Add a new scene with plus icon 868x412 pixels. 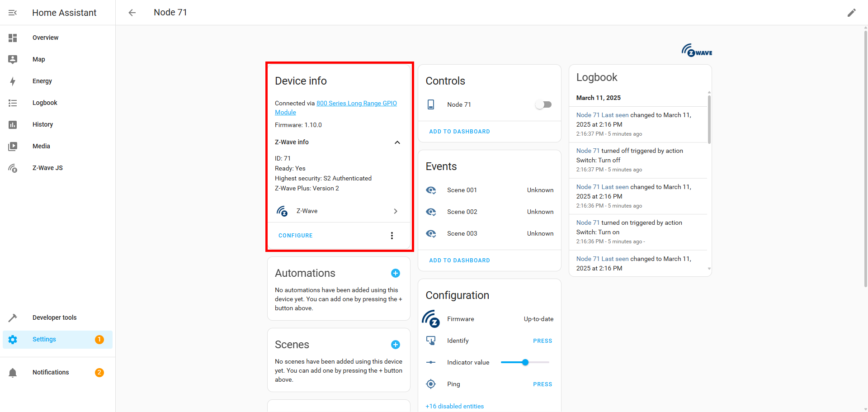(x=395, y=345)
